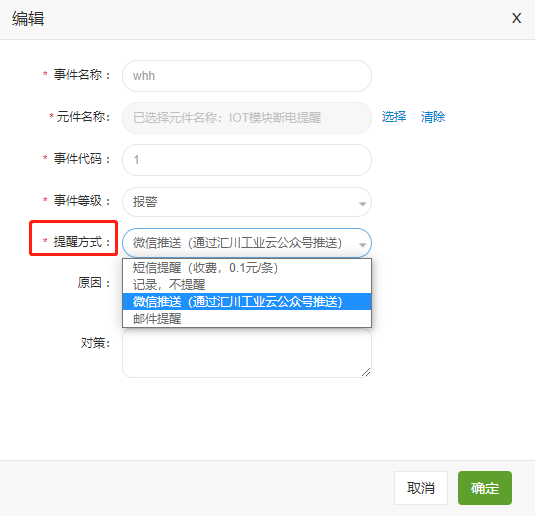Select 微信推送 highlighted option in list

(247, 301)
